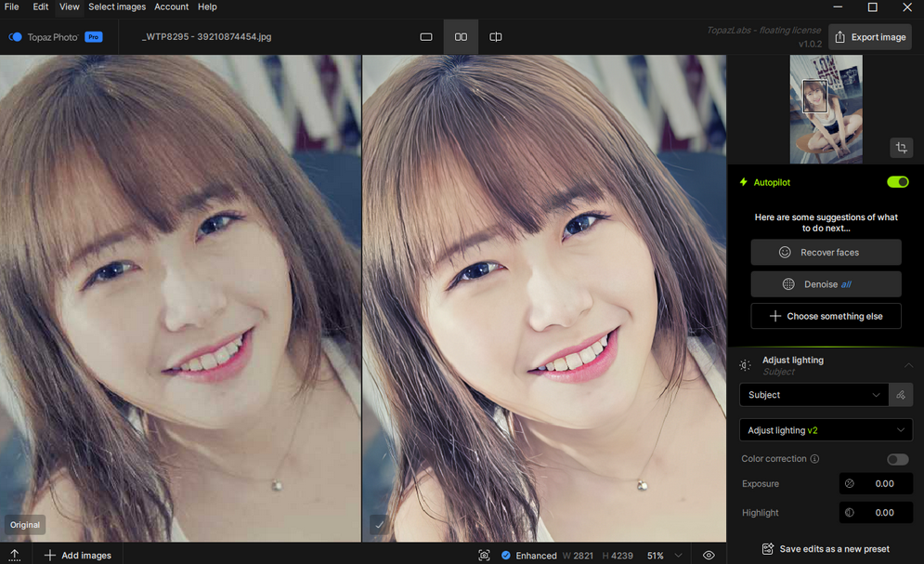Open the crop tool

pos(900,148)
